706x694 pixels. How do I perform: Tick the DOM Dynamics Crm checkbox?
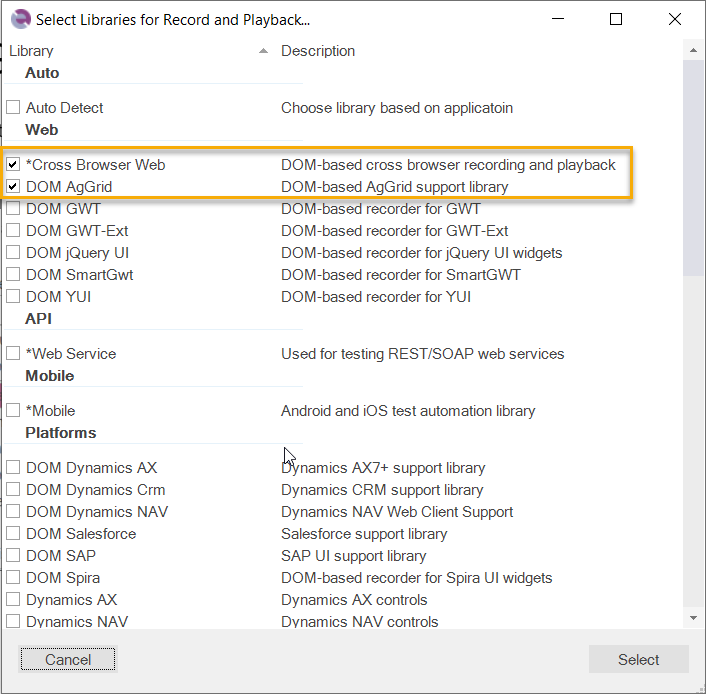[x=13, y=490]
